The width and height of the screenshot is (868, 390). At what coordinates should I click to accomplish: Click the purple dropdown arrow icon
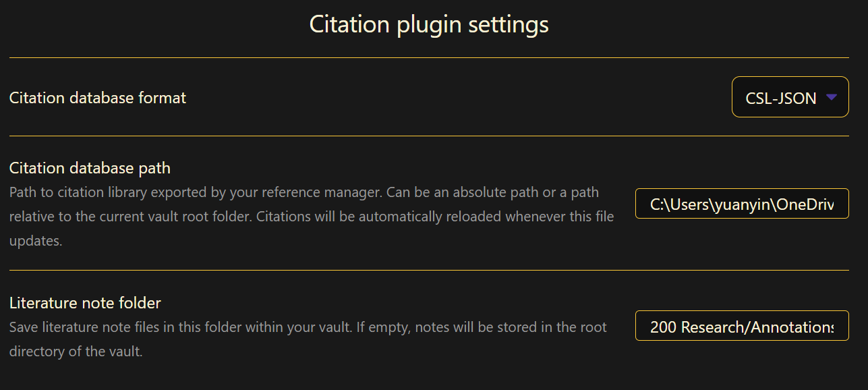832,98
